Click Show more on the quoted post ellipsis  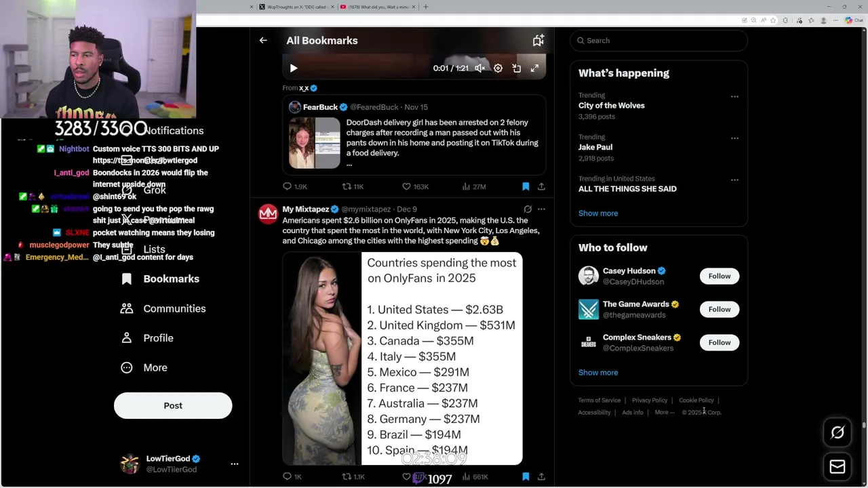pos(349,163)
